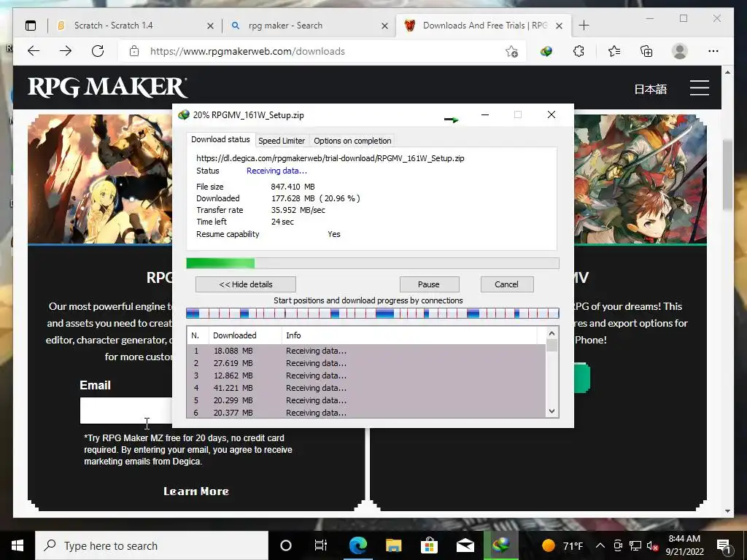Close the rpg maker Search tab
747x560 pixels.
point(385,26)
